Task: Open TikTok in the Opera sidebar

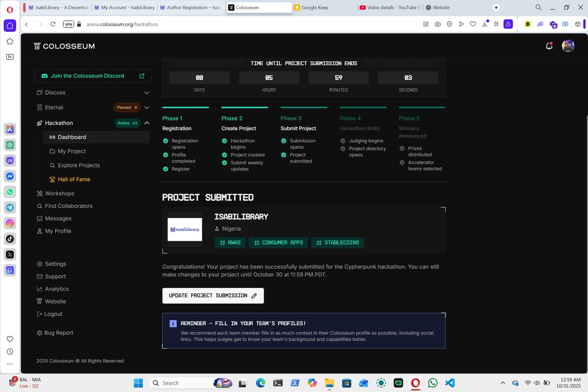Action: point(10,239)
